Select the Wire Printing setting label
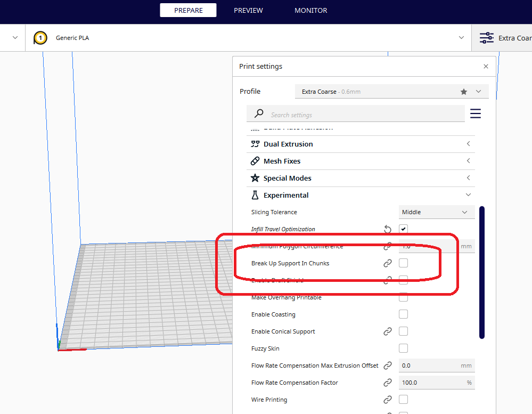Viewport: 532px width, 414px height. [269, 400]
